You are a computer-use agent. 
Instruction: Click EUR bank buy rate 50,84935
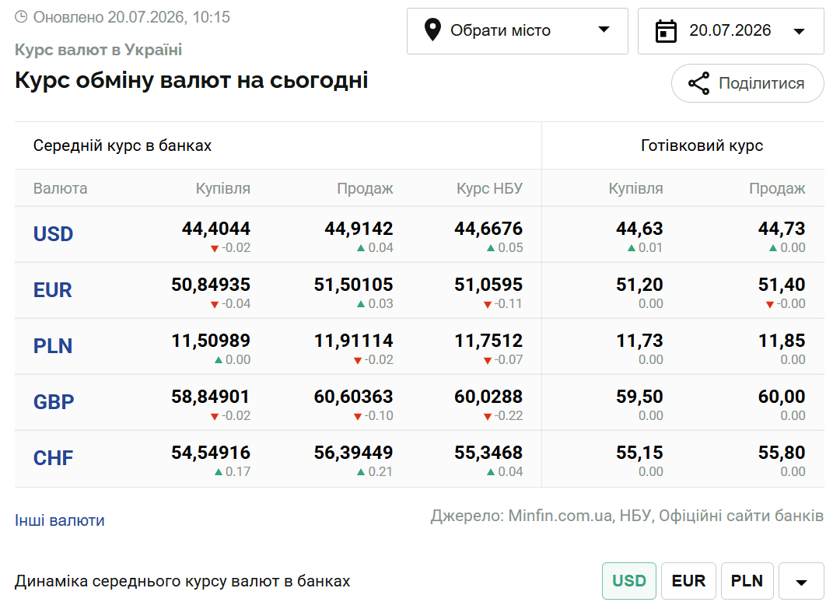(x=211, y=285)
